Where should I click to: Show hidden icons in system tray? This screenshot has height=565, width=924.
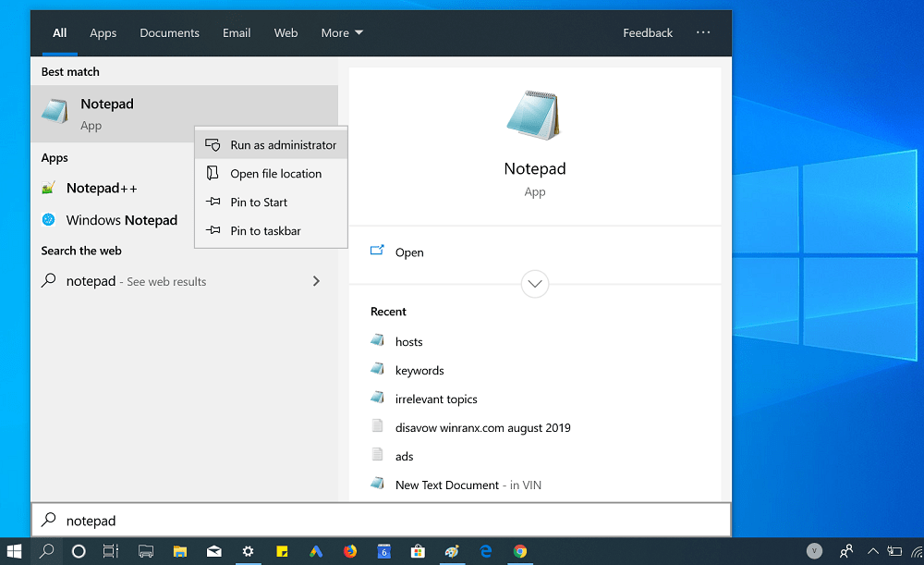tap(873, 551)
